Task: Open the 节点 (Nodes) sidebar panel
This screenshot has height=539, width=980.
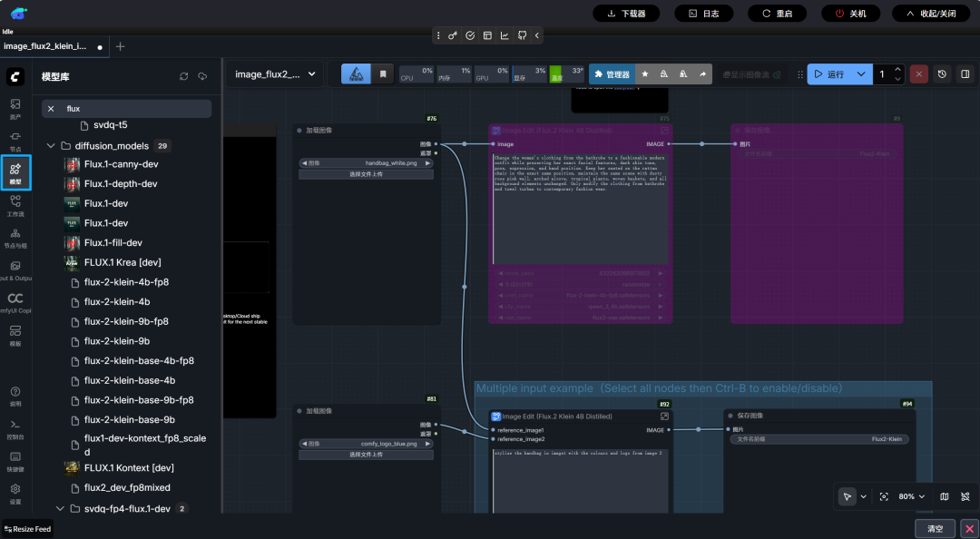Action: 15,140
